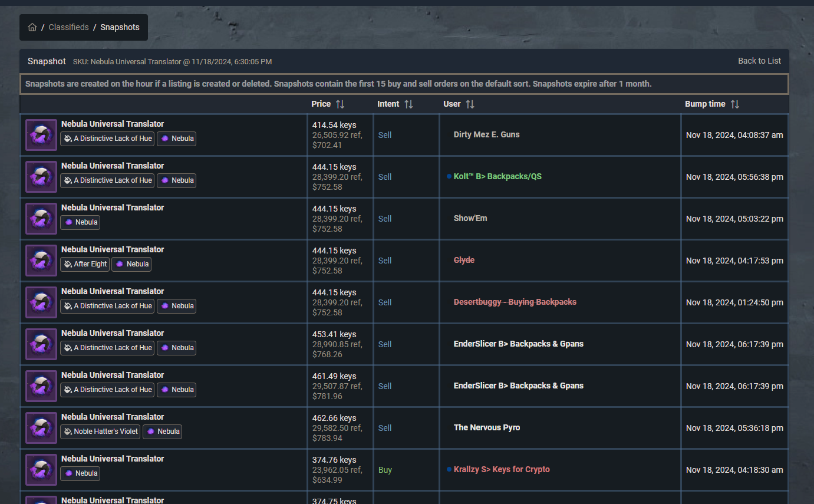The image size is (814, 504).
Task: Sort listings using the Price arrows icon
Action: coord(340,104)
